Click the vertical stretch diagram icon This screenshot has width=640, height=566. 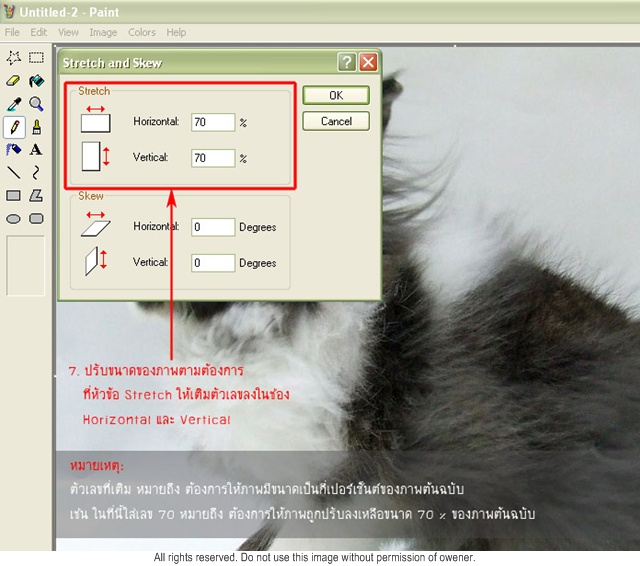(96, 156)
